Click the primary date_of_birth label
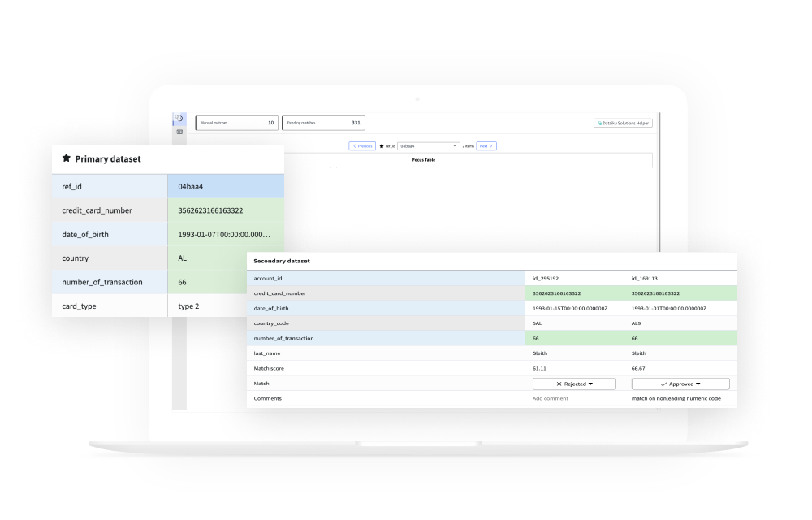This screenshot has width=812, height=520. click(x=85, y=234)
